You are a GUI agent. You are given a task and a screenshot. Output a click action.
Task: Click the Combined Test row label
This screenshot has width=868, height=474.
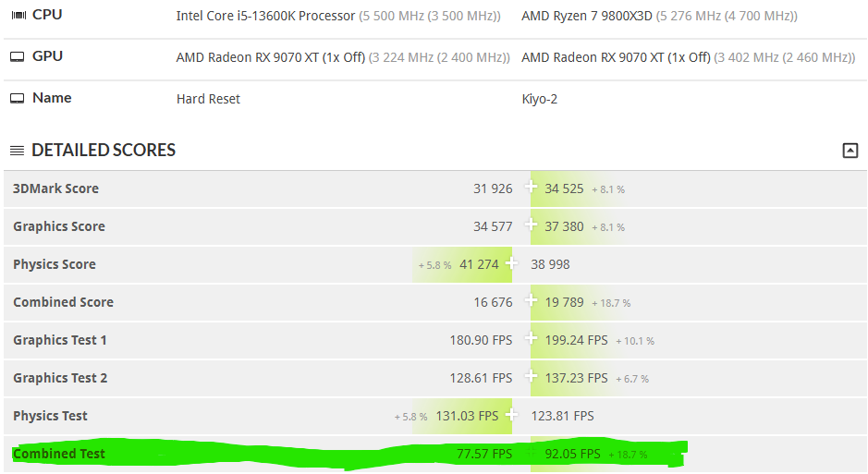(x=59, y=454)
